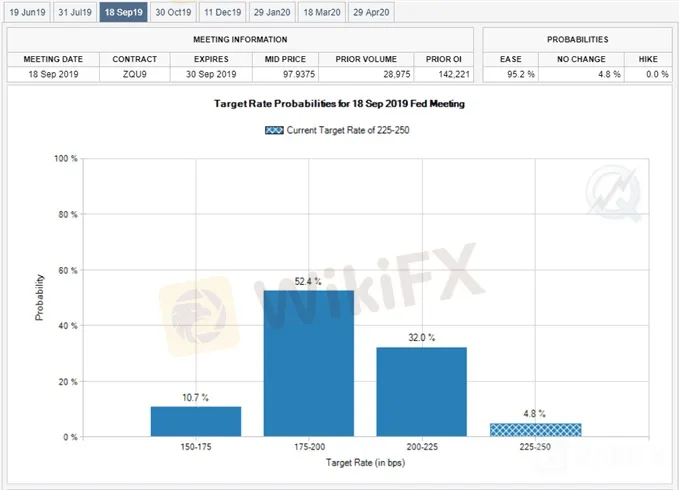Click the 150-175 bar in the chart
679x490 pixels.
[x=196, y=421]
